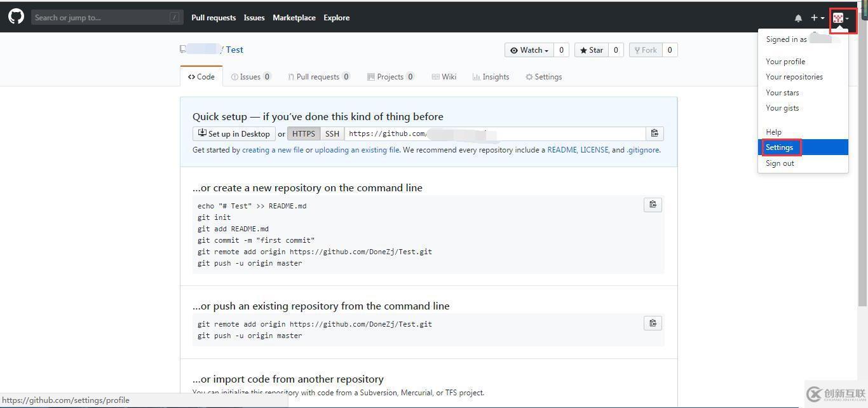Click the 'git init' command line
The width and height of the screenshot is (868, 408).
tap(214, 217)
